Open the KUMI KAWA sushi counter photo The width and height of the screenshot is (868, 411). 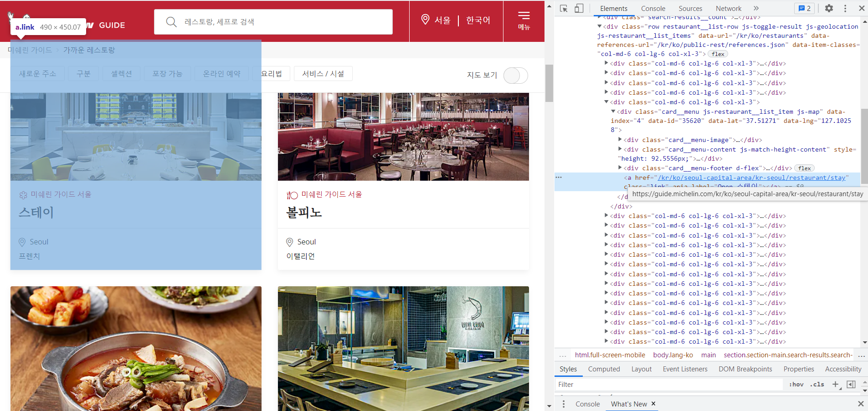403,349
